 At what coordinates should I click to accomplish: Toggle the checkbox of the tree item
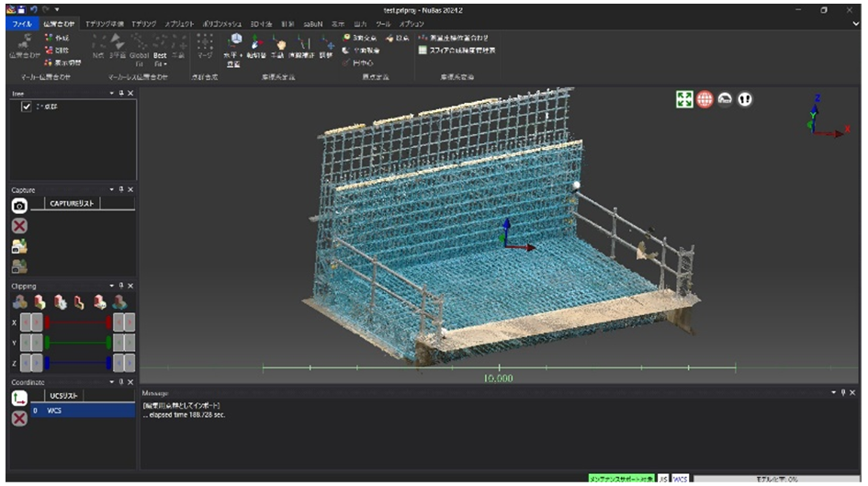[26, 107]
